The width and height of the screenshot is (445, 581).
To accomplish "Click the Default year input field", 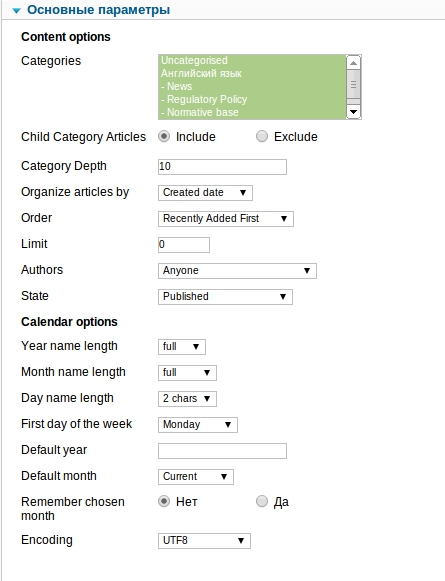I will click(222, 451).
